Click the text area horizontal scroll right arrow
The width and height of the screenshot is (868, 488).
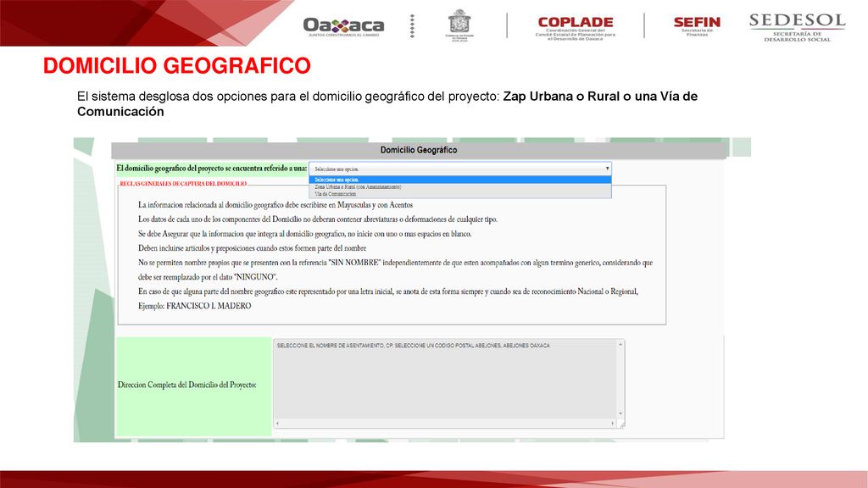tap(612, 424)
